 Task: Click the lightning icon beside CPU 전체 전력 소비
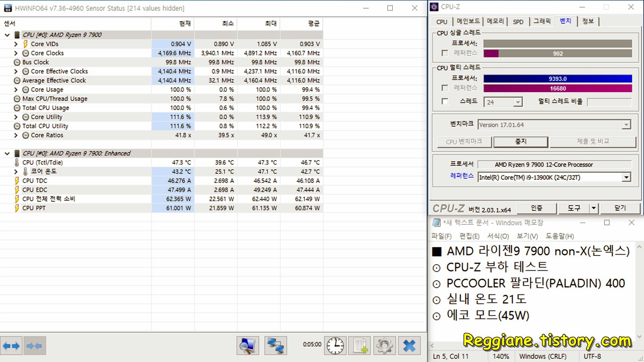[x=17, y=199]
